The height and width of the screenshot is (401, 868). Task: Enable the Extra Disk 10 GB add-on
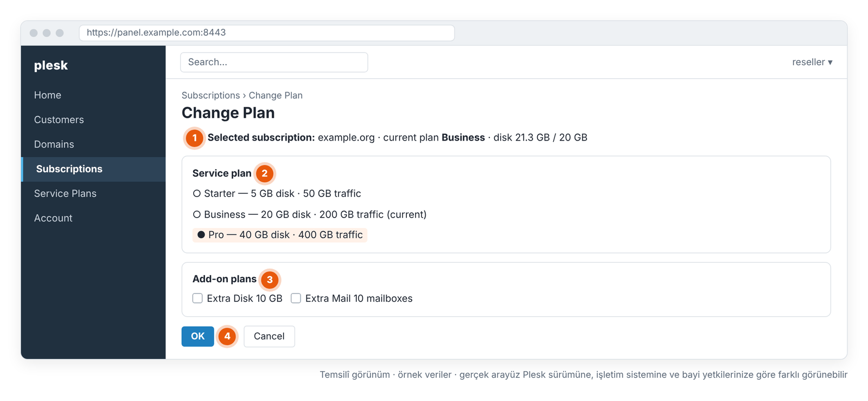coord(197,298)
